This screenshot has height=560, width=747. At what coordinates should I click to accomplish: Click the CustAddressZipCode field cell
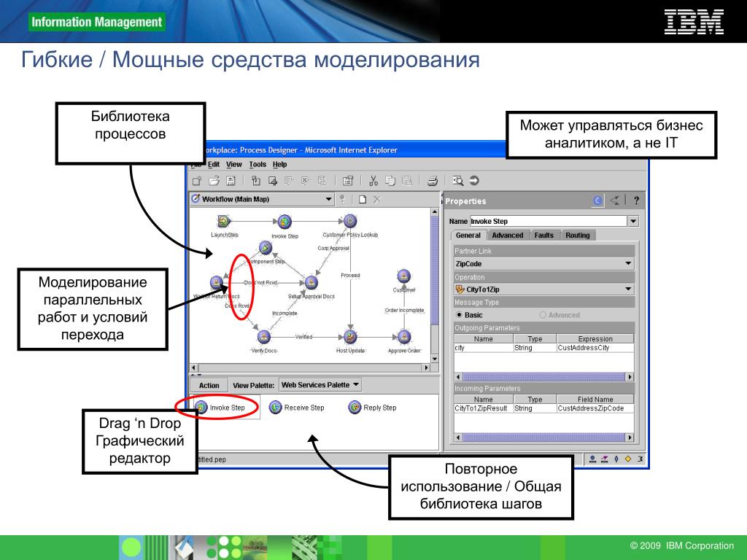[x=595, y=408]
